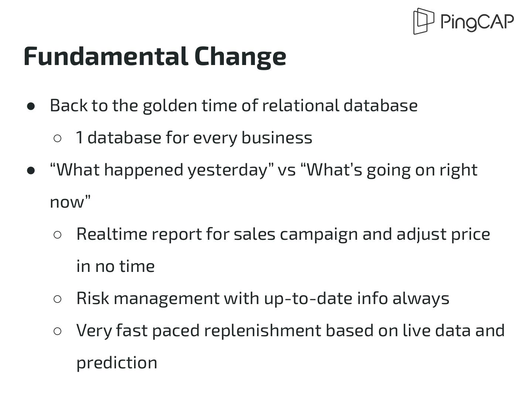Click the PingCAP wordmark text
This screenshot has width=532, height=399.
coord(477,22)
